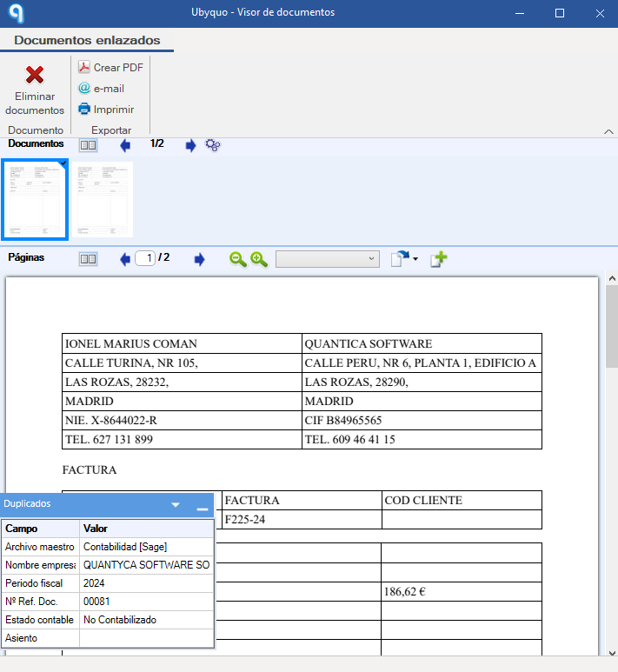Go to previous page in Páginas bar
Screen dimensions: 618x672
pyautogui.click(x=125, y=259)
